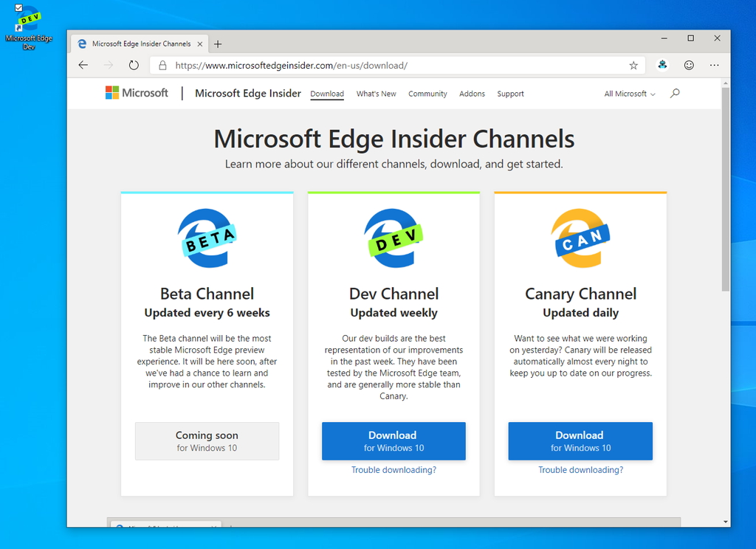Click inside the address bar
Viewport: 756px width, 549px height.
[x=369, y=65]
